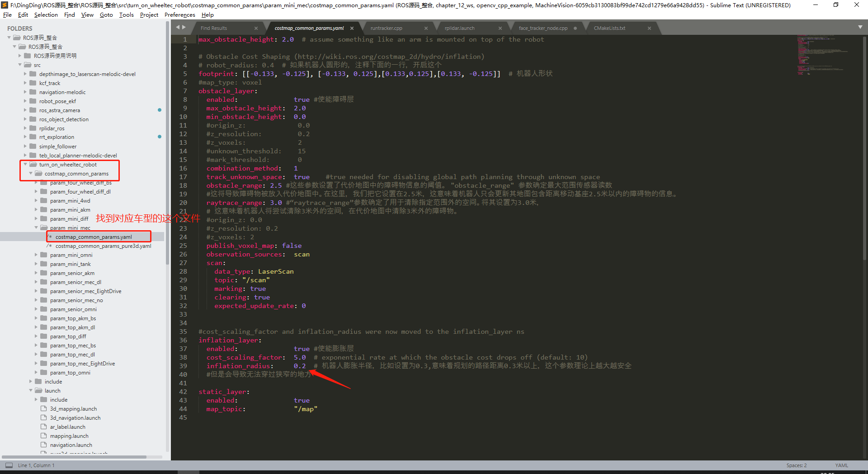The image size is (868, 474).
Task: Click the teb_local_planner-melodic-devel folder icon
Action: click(33, 155)
